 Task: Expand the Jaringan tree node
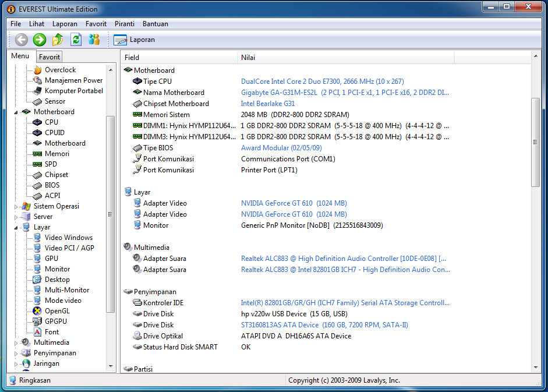point(16,364)
